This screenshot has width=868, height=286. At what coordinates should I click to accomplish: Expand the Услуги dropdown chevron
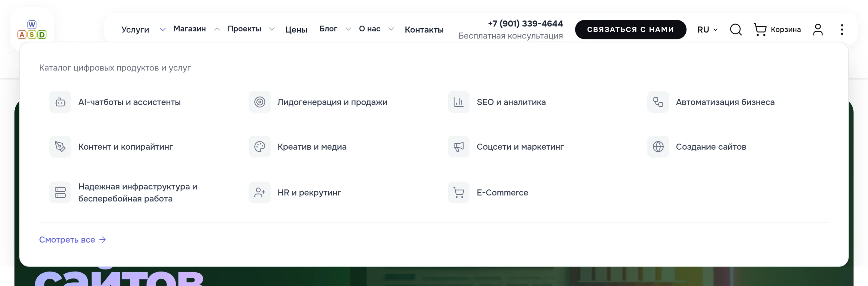(162, 30)
